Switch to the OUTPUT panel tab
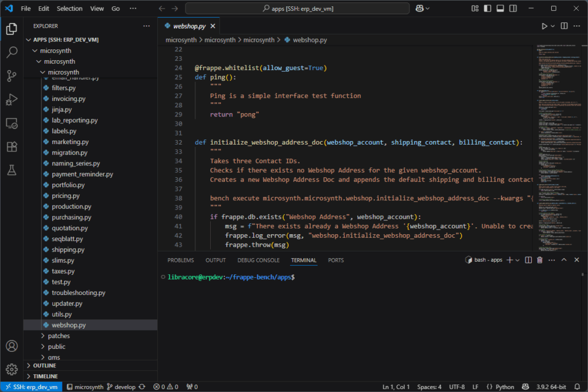This screenshot has width=588, height=392. click(x=216, y=260)
